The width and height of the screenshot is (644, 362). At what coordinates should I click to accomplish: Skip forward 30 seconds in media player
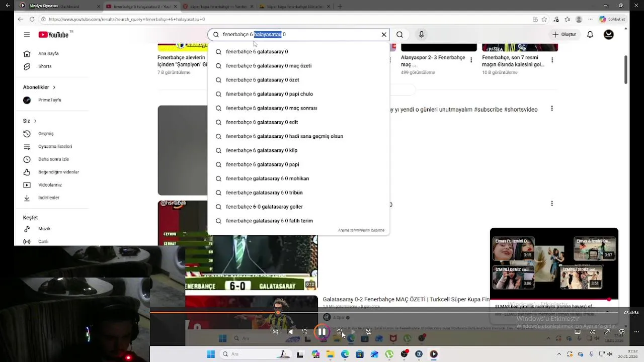point(339,332)
